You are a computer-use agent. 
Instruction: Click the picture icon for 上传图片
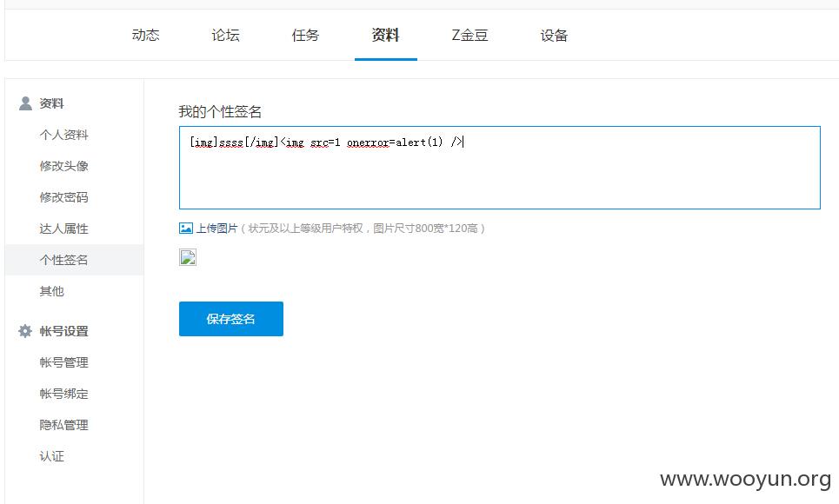point(186,229)
